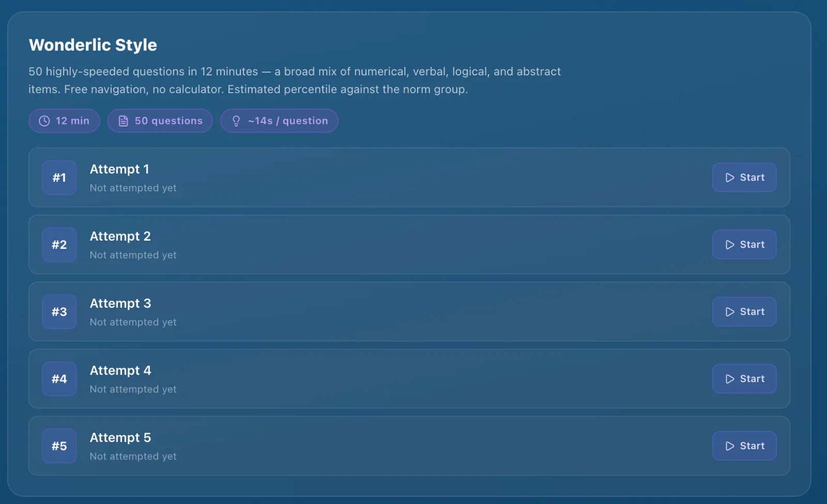Click 'Not attempted yet' under Attempt 5

click(133, 456)
